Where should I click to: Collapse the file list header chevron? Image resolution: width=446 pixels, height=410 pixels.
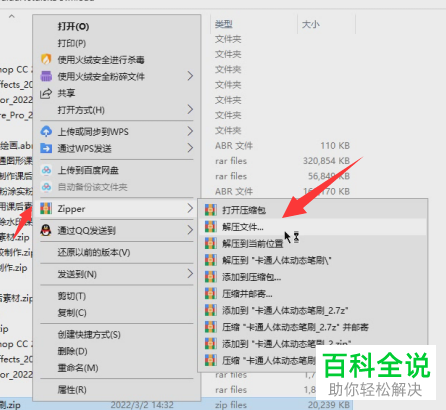pyautogui.click(x=12, y=16)
